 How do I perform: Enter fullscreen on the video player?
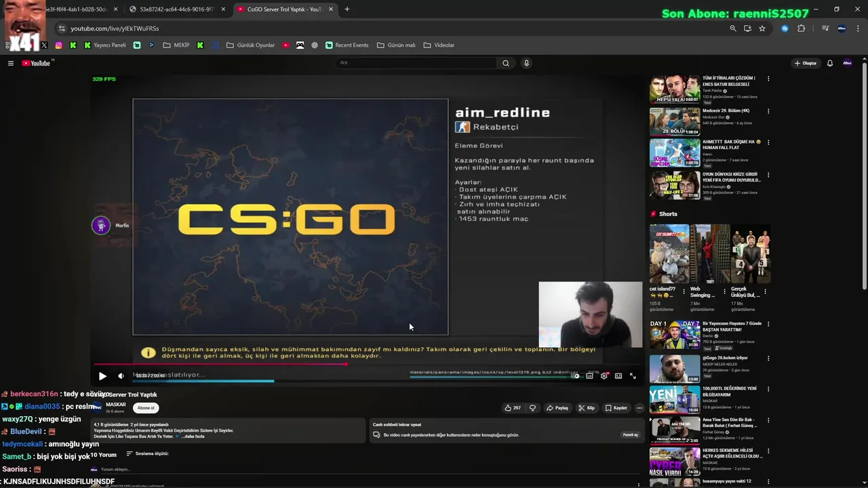click(633, 375)
